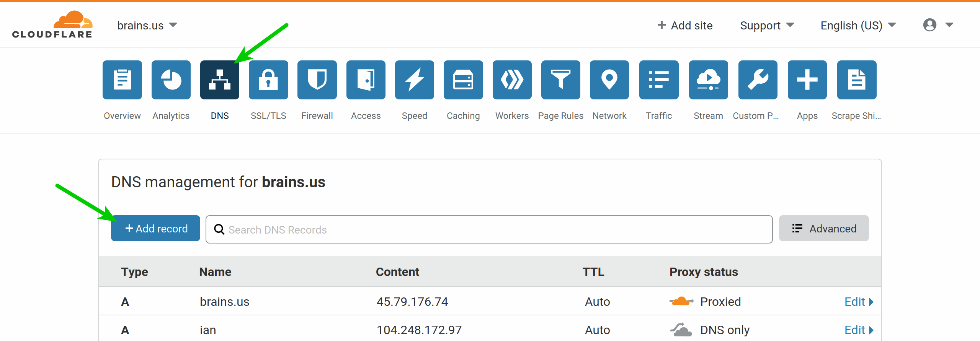This screenshot has height=341, width=980.
Task: Click the Add site link
Action: (685, 25)
